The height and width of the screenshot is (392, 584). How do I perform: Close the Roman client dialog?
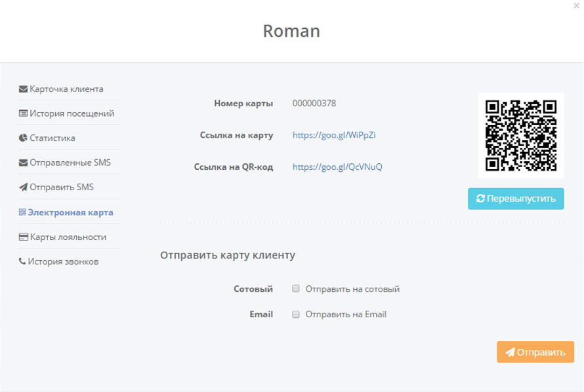coord(575,5)
